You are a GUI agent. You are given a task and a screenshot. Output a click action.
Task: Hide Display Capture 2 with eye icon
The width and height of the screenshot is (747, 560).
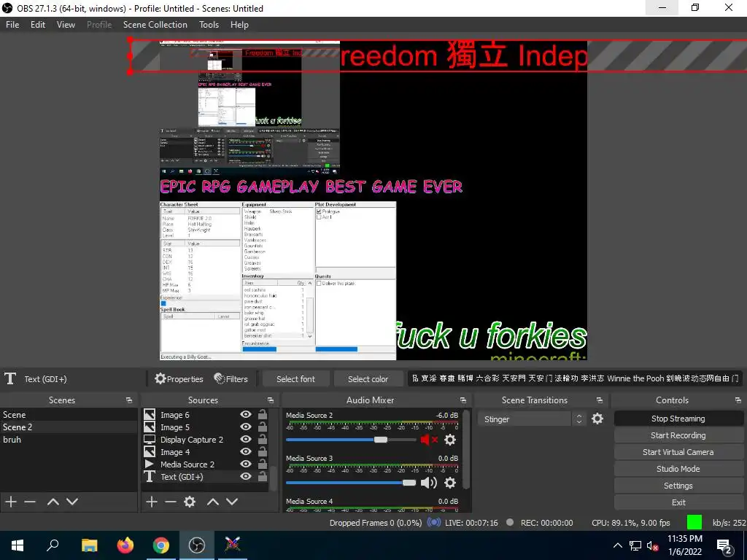246,439
